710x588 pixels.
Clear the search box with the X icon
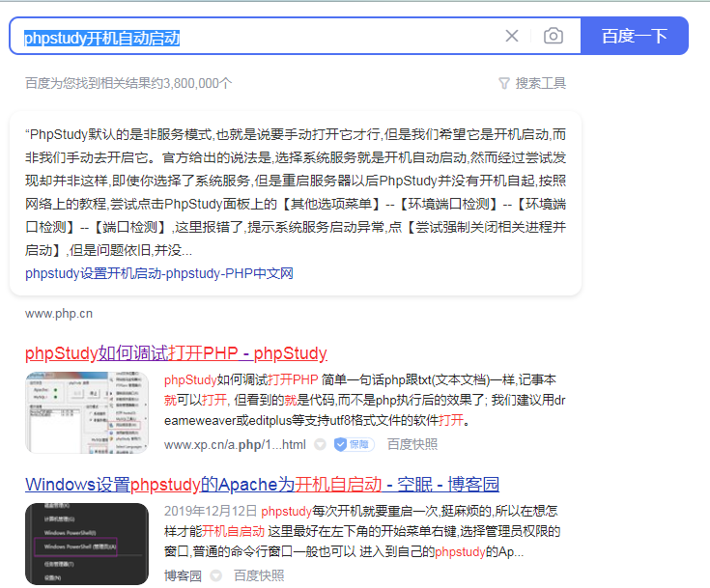point(512,36)
